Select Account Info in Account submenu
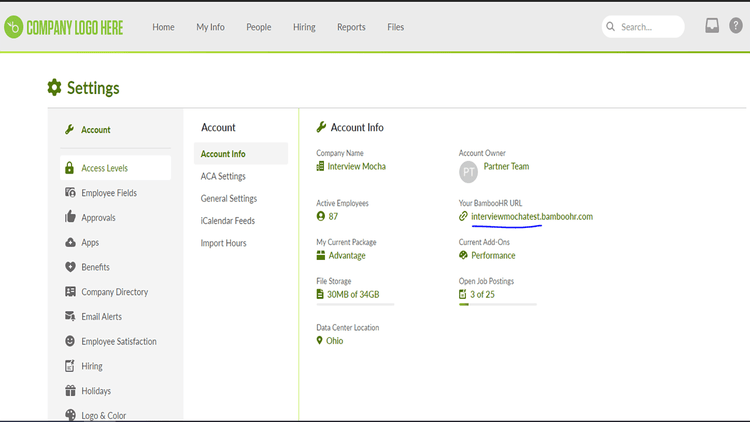This screenshot has height=422, width=750. (241, 154)
